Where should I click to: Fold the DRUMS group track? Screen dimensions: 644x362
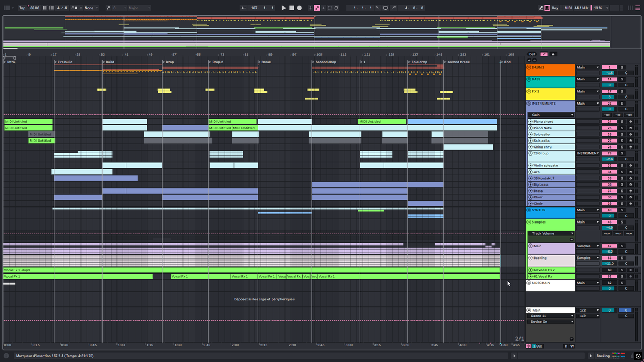529,68
